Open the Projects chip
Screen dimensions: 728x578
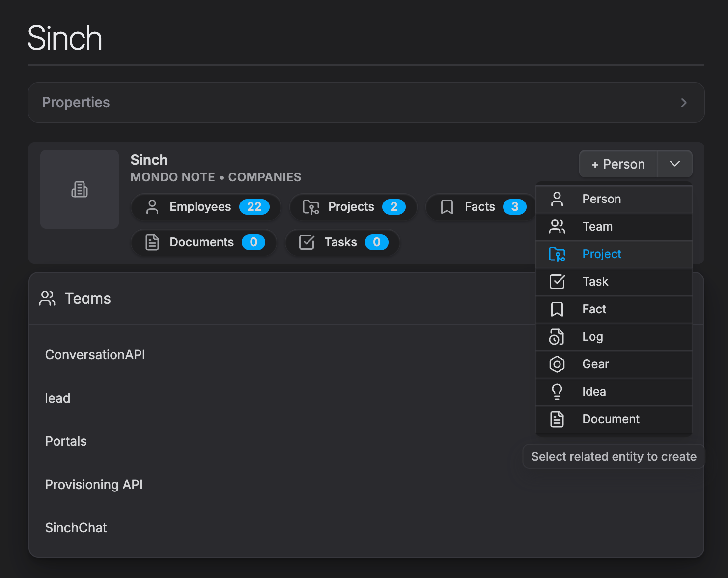click(x=353, y=207)
